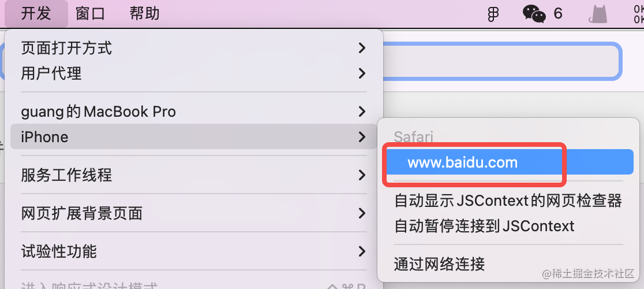The width and height of the screenshot is (644, 289).
Task: Click the Figma icon in menu bar
Action: pyautogui.click(x=493, y=15)
